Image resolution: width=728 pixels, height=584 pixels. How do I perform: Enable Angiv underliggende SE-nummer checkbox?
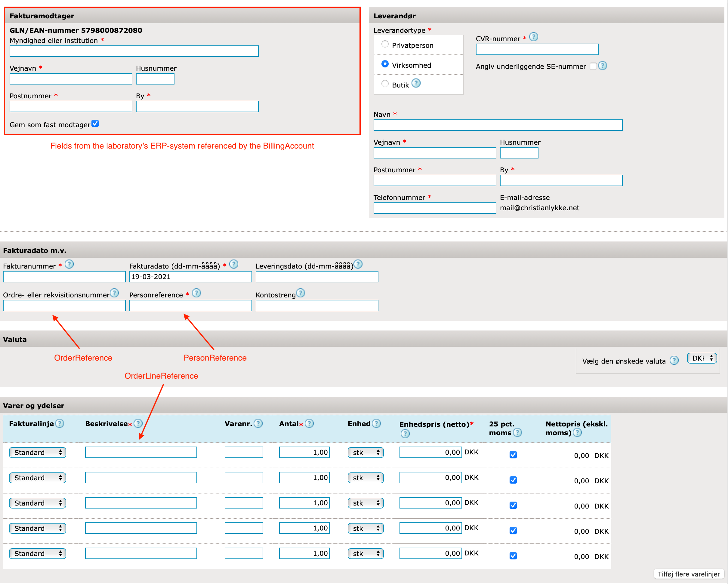click(593, 66)
